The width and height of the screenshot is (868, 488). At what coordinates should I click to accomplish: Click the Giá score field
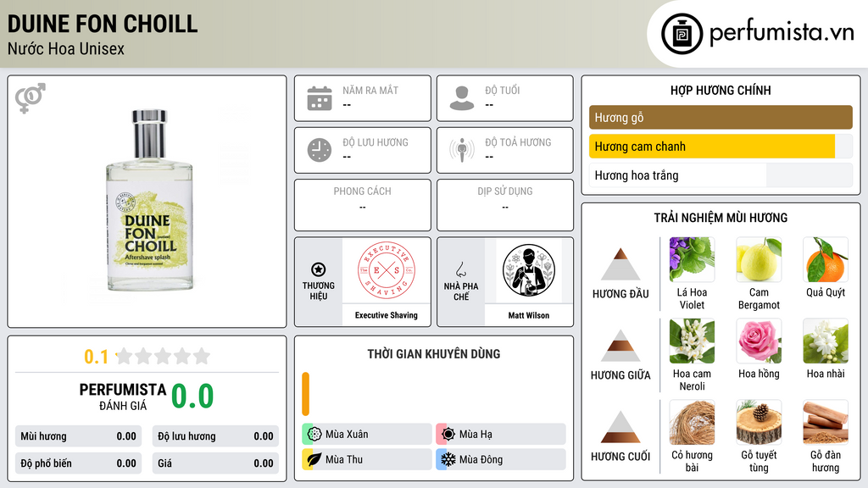215,463
